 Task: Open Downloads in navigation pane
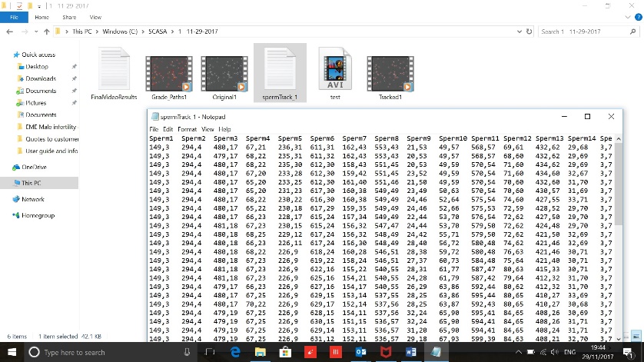tap(41, 78)
